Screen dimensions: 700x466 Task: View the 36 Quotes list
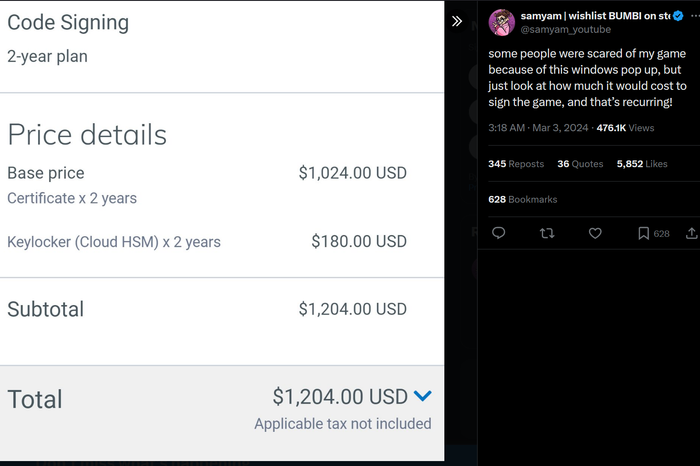pos(580,164)
